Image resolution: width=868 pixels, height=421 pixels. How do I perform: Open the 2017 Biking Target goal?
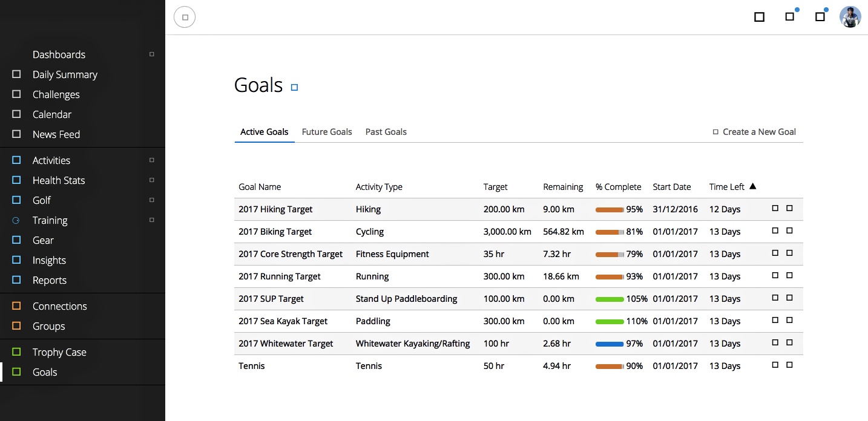(275, 232)
